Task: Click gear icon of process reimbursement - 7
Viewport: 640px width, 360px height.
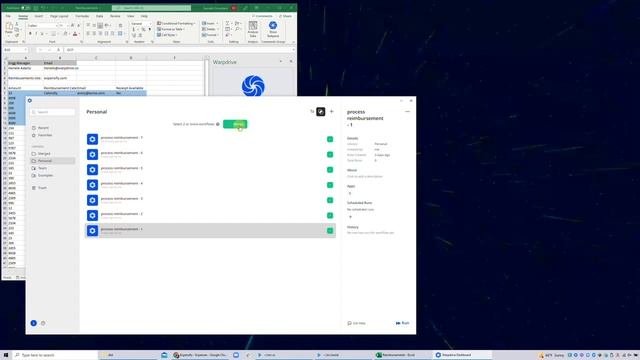Action: (x=93, y=139)
